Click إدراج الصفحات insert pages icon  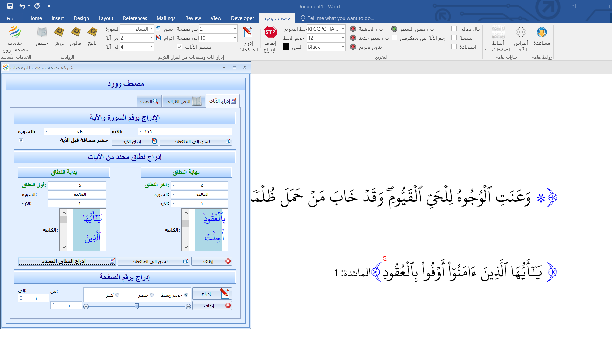coord(248,32)
